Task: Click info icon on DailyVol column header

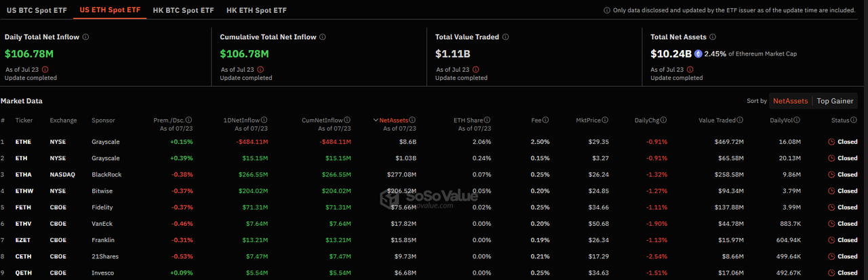Action: pyautogui.click(x=797, y=120)
